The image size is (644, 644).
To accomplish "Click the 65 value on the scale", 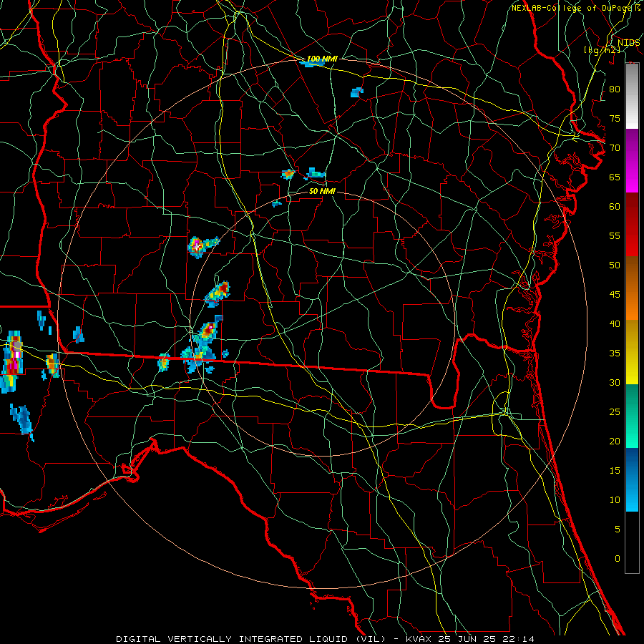I will coord(615,177).
